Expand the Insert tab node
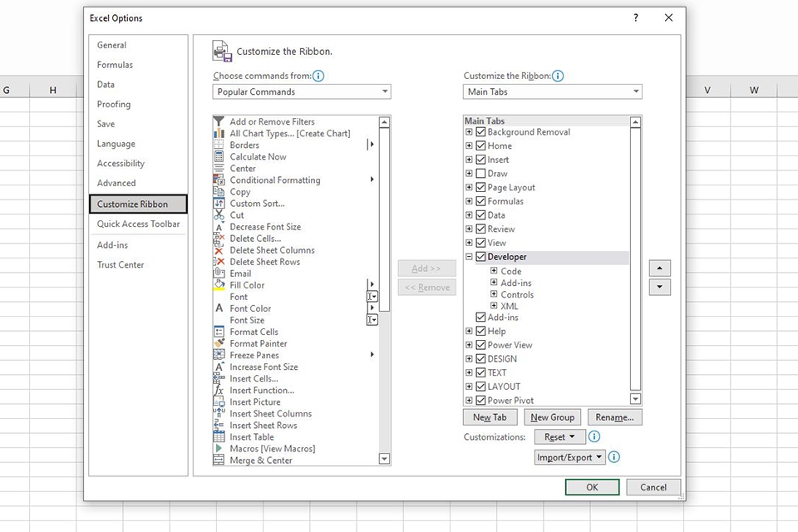 [469, 160]
